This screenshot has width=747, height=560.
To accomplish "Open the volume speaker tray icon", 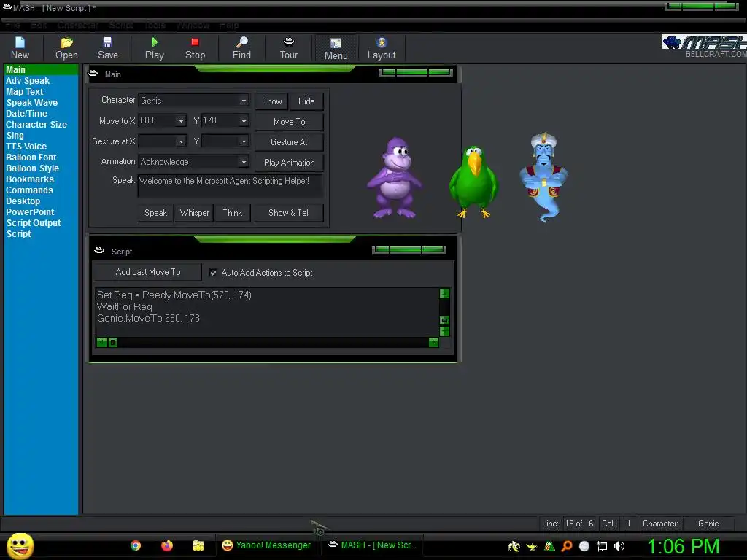I will pos(619,546).
